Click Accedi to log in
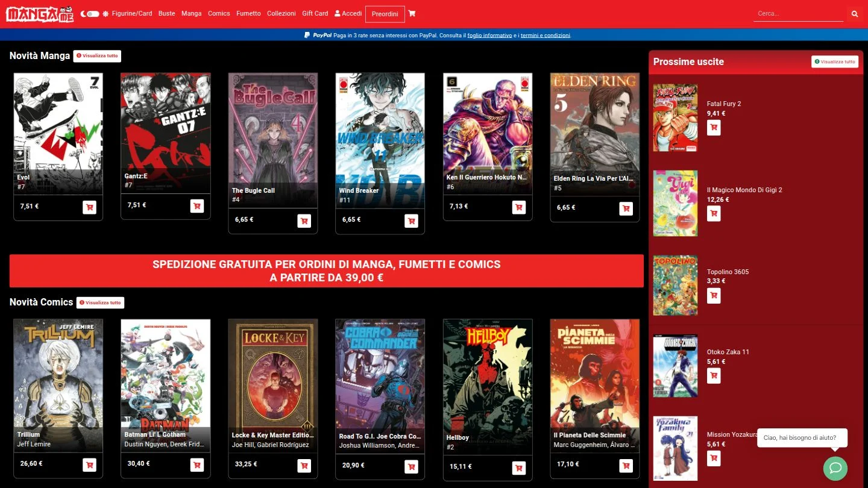The image size is (868, 488). pyautogui.click(x=348, y=13)
